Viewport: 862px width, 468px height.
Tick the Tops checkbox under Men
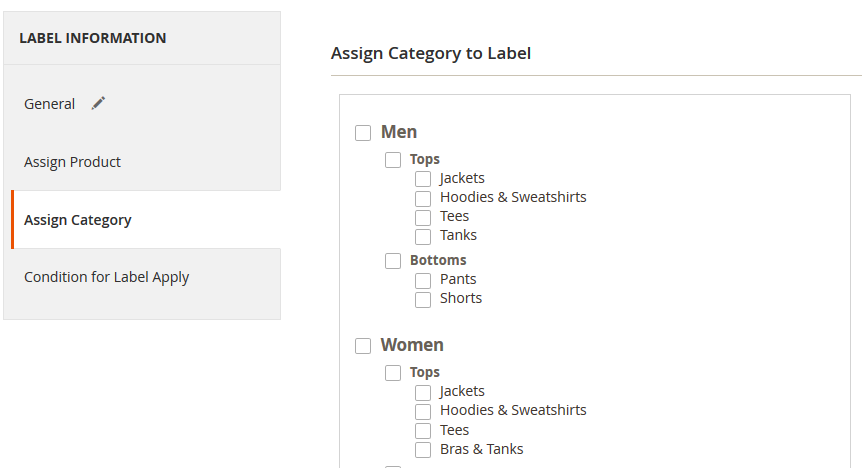tap(393, 160)
